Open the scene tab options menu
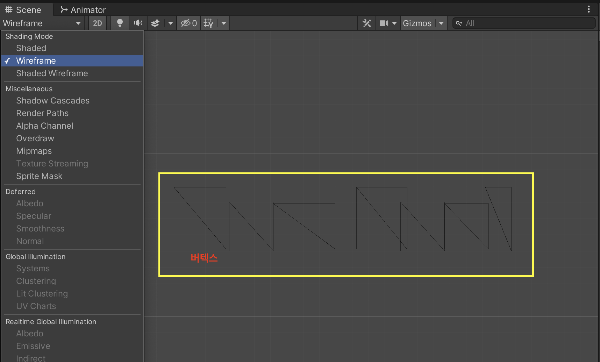600x362 pixels. (x=589, y=9)
